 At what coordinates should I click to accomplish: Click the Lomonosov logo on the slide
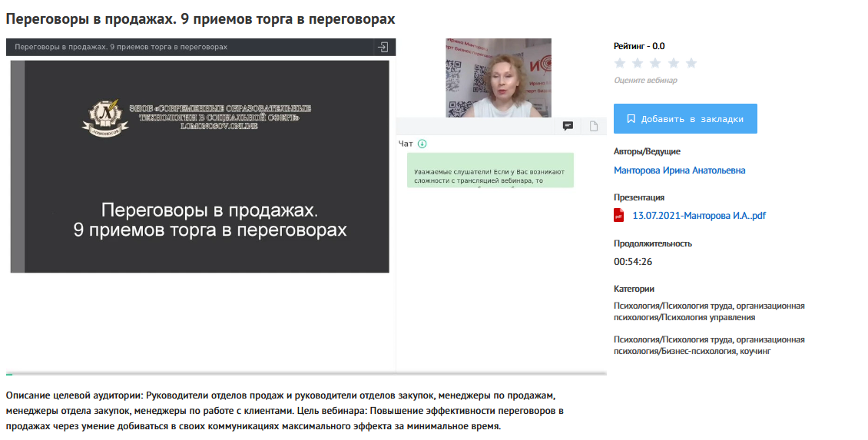pos(101,116)
